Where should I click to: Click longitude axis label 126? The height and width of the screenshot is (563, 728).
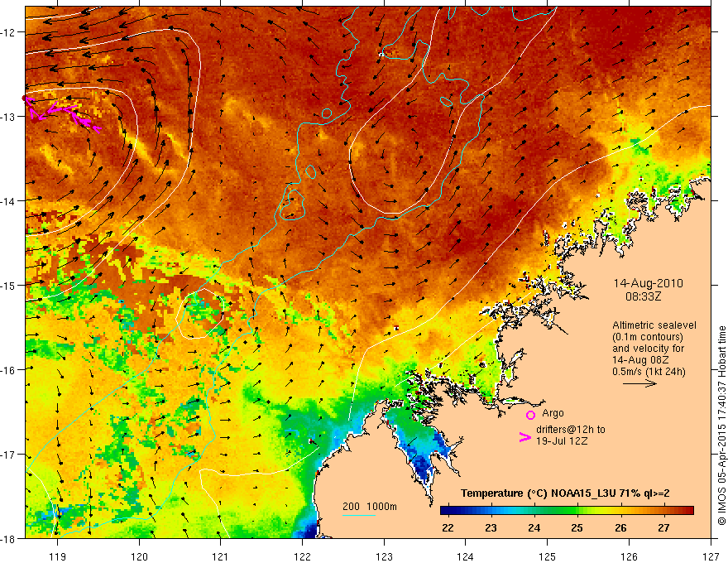pyautogui.click(x=629, y=556)
